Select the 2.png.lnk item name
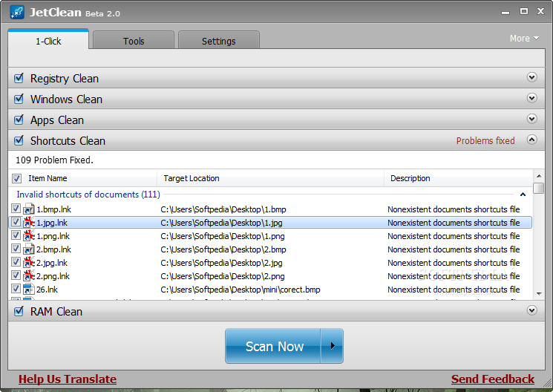The width and height of the screenshot is (553, 392). [x=53, y=276]
